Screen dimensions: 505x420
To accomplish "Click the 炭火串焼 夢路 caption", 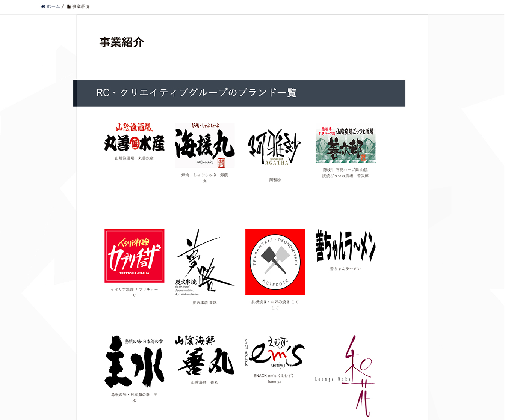I will (x=205, y=303).
